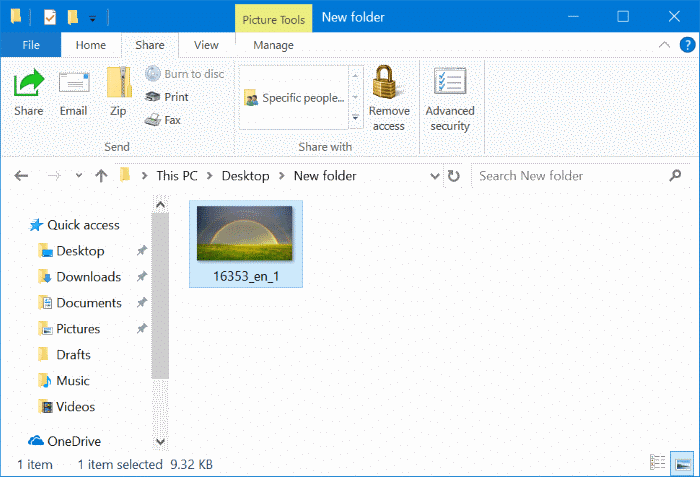This screenshot has width=700, height=477.
Task: Collapse the ribbon with the chevron
Action: tap(664, 45)
